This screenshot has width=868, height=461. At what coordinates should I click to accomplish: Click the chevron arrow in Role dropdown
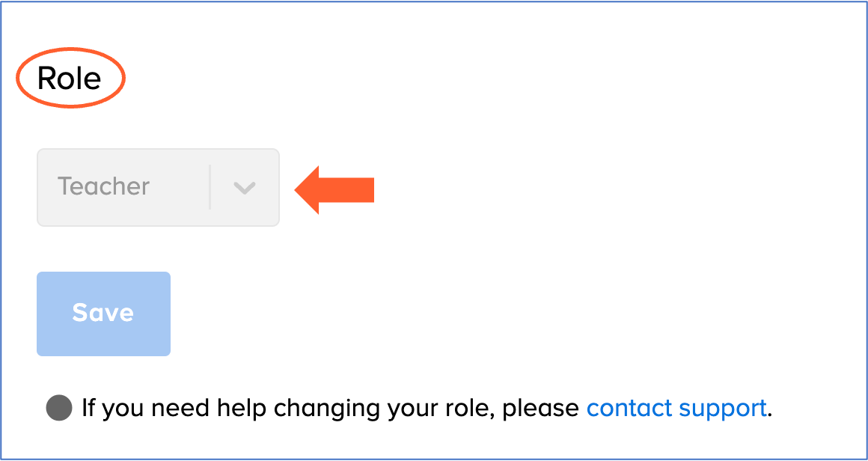point(245,188)
